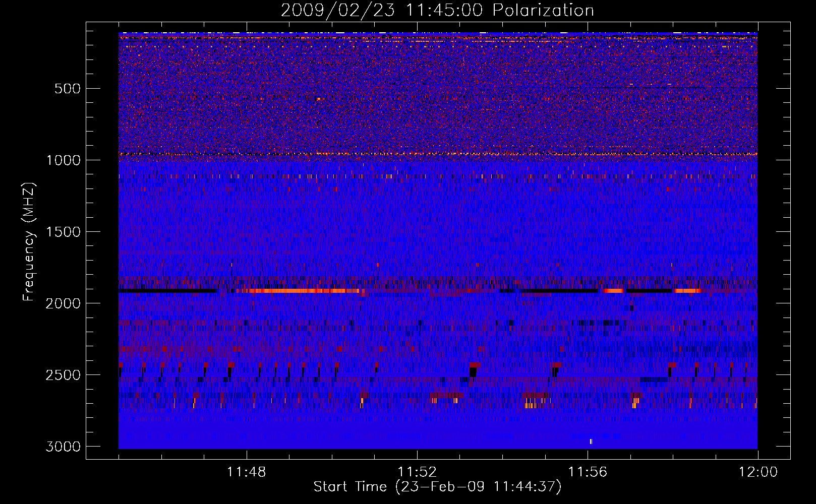Click the 2000 frequency tick label

[x=63, y=303]
